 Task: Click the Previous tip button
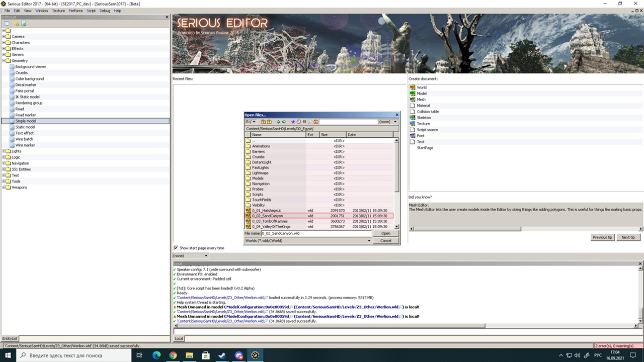602,237
